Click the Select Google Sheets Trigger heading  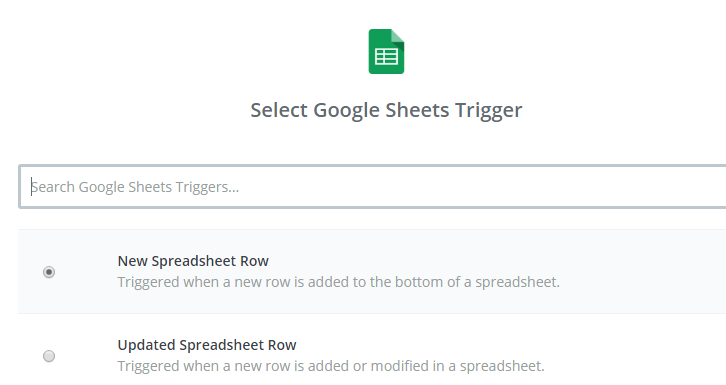click(x=386, y=110)
